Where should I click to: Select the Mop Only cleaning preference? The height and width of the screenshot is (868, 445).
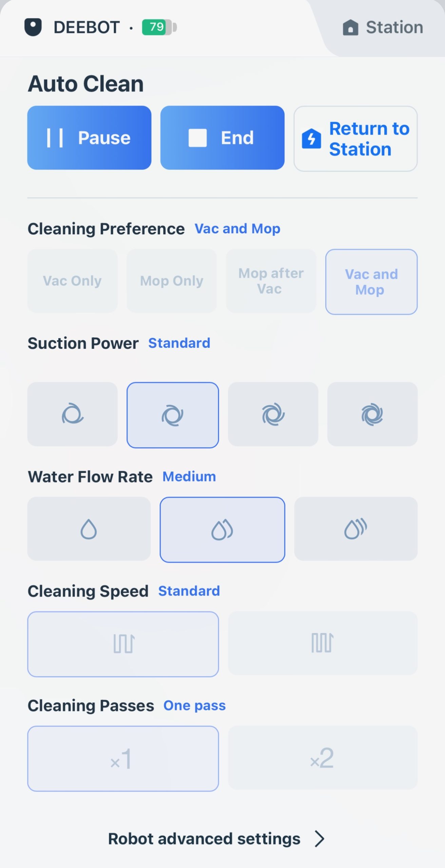pyautogui.click(x=172, y=281)
